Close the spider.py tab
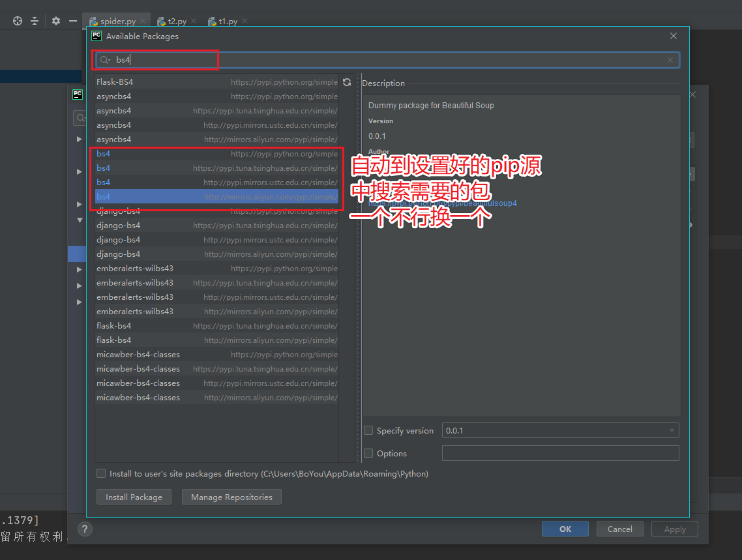This screenshot has height=560, width=742. tap(143, 21)
